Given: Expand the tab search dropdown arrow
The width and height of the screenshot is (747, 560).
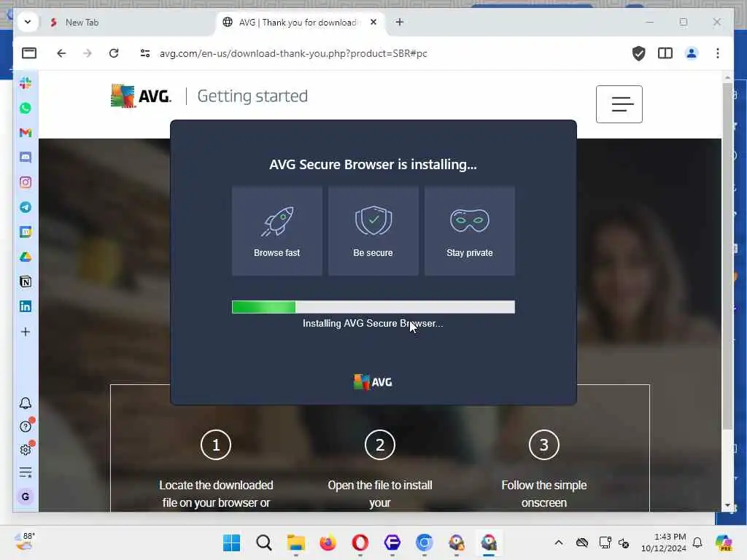Looking at the screenshot, I should pos(28,22).
